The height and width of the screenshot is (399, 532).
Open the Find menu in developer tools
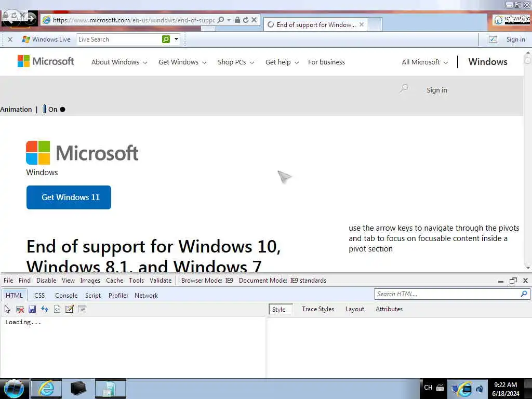(24, 281)
